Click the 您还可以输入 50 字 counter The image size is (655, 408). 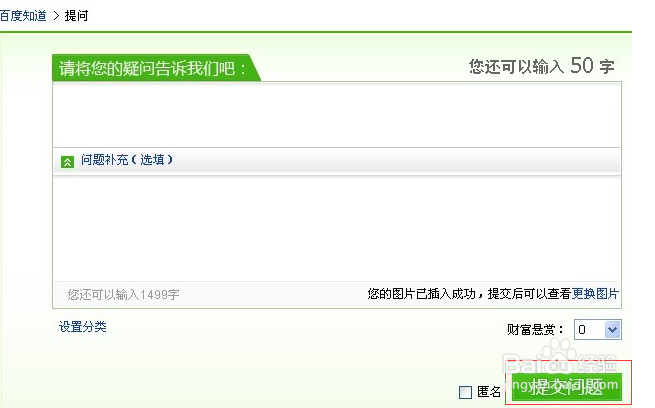pyautogui.click(x=541, y=66)
